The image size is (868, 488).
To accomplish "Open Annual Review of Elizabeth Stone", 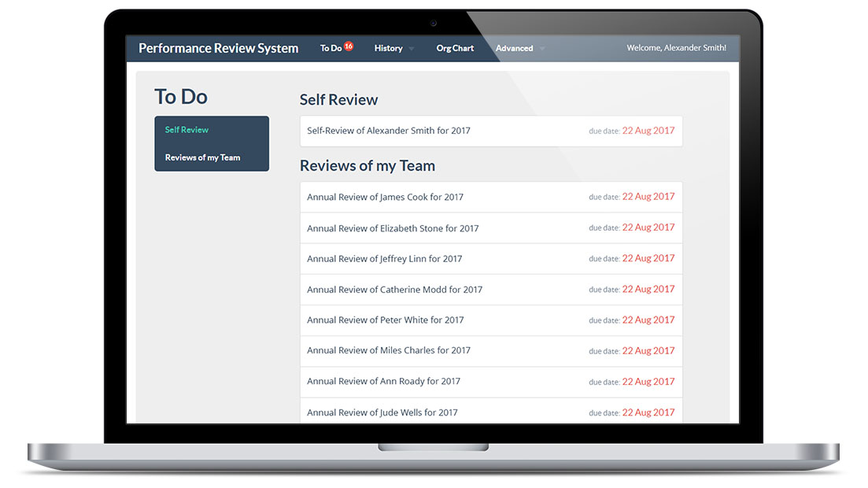I will [393, 228].
